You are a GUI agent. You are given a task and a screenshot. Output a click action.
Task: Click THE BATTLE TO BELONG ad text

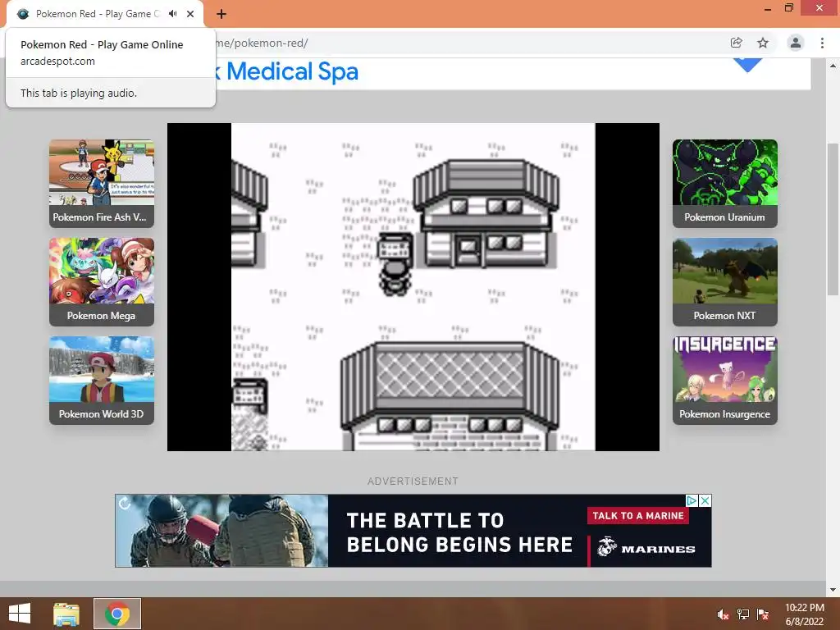(459, 532)
